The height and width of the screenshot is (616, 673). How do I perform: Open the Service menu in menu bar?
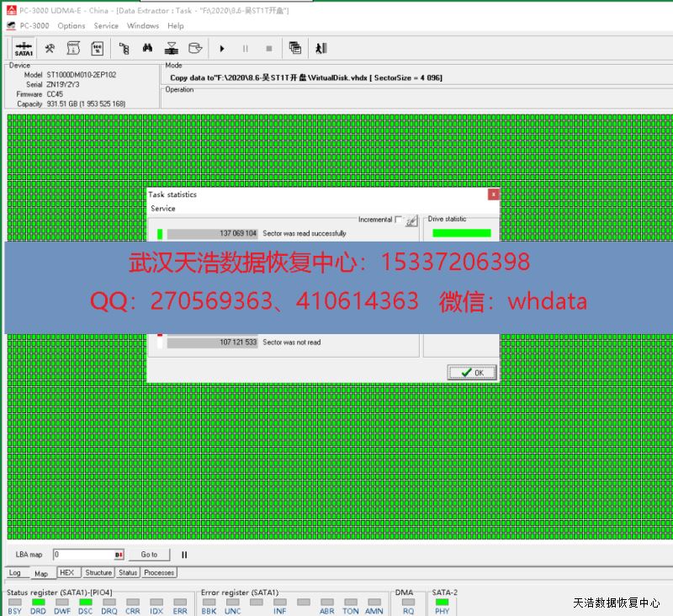(x=106, y=26)
